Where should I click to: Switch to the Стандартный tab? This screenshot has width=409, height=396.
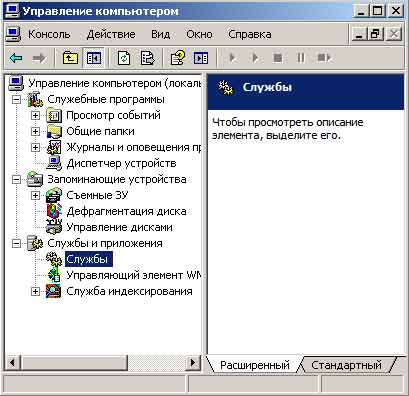[x=346, y=365]
